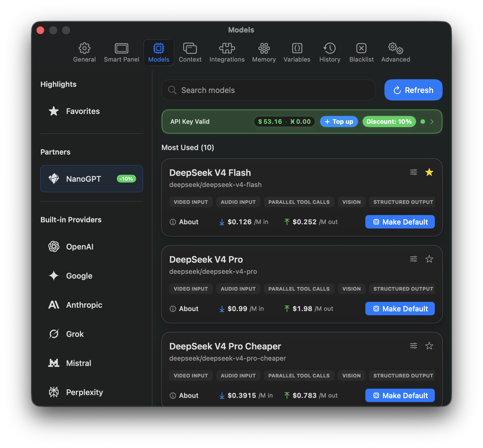The width and height of the screenshot is (483, 448).
Task: Click the Anthropic logo icon
Action: click(54, 305)
